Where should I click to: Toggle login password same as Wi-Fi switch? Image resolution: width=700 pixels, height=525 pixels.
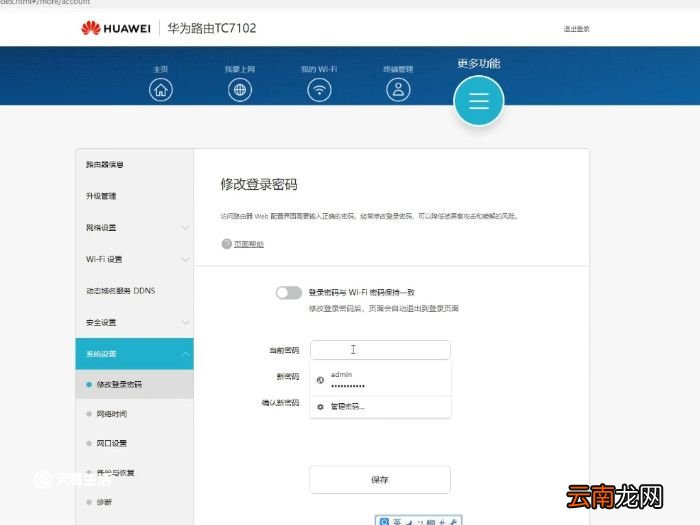(x=289, y=293)
